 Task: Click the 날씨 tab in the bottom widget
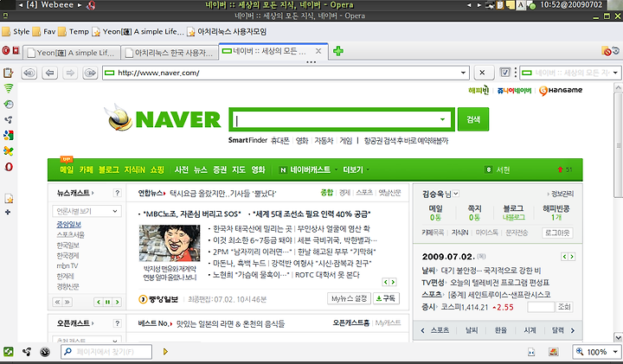click(x=472, y=330)
